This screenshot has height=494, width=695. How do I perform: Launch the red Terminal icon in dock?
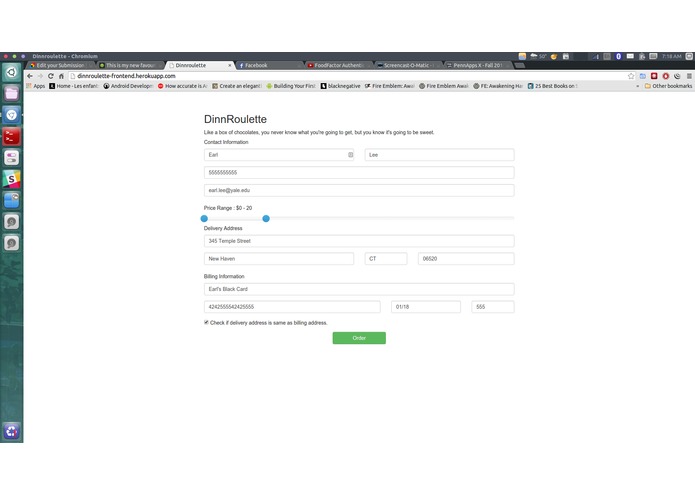[12, 136]
